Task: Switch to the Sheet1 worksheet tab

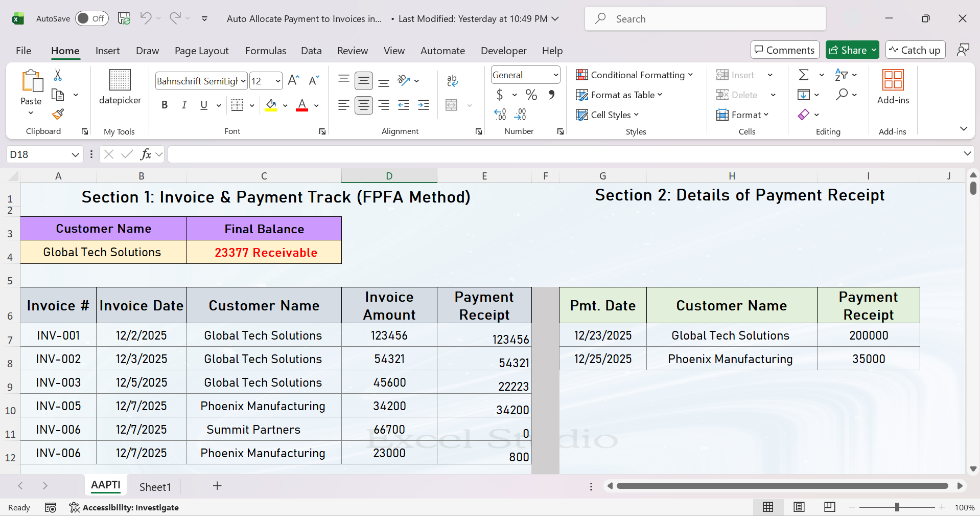Action: [x=155, y=487]
